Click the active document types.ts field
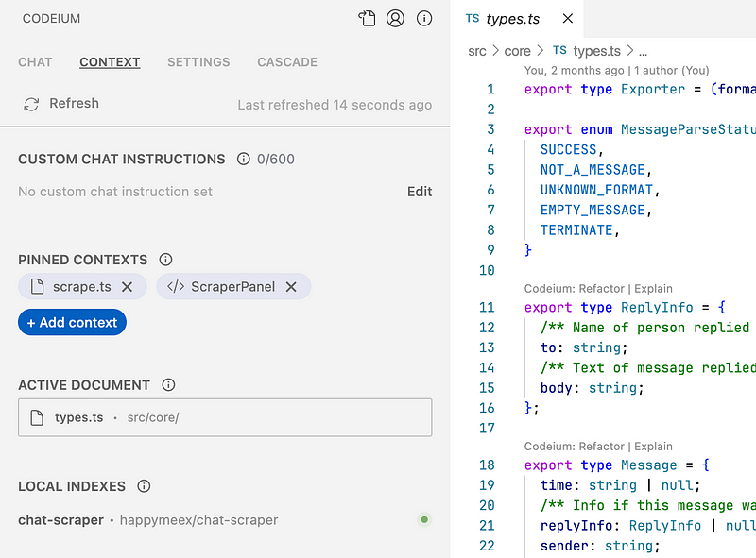 (225, 417)
